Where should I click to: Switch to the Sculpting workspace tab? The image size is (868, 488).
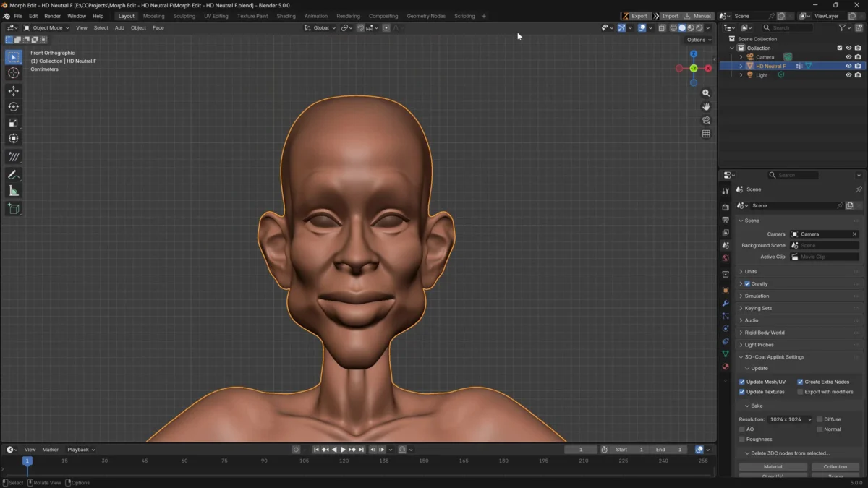click(184, 16)
